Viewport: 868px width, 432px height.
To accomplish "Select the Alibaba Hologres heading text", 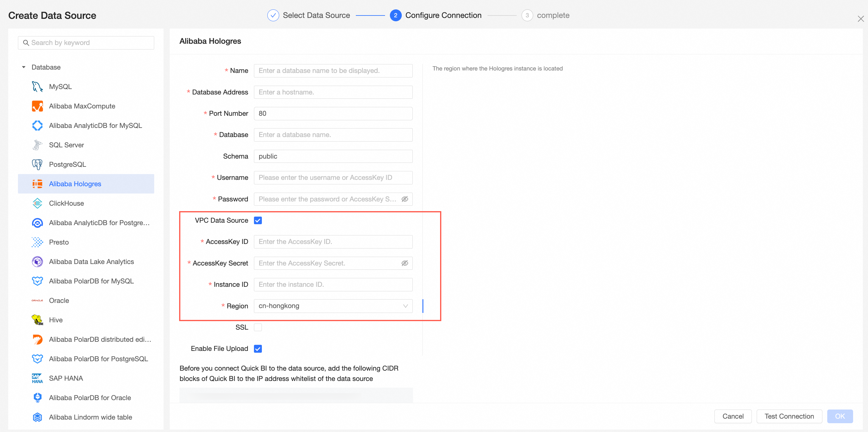I will tap(210, 41).
